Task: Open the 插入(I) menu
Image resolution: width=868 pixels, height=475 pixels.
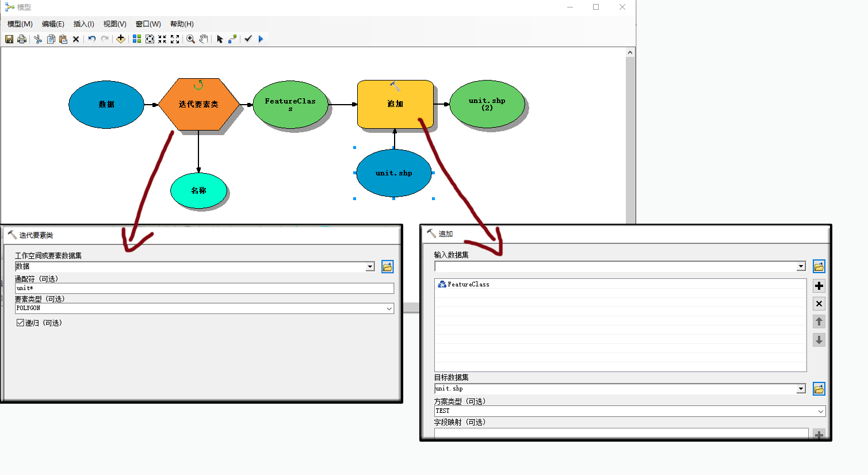Action: 84,24
